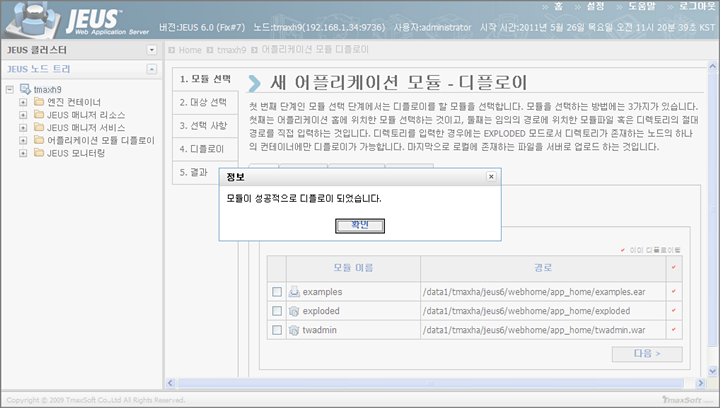This screenshot has width=720, height=408.
Task: Click red check mark in exploded row
Action: coord(674,310)
